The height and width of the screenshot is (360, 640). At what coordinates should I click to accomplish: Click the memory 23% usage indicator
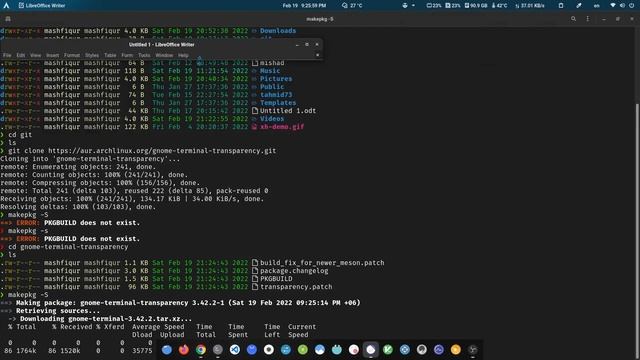tap(453, 5)
